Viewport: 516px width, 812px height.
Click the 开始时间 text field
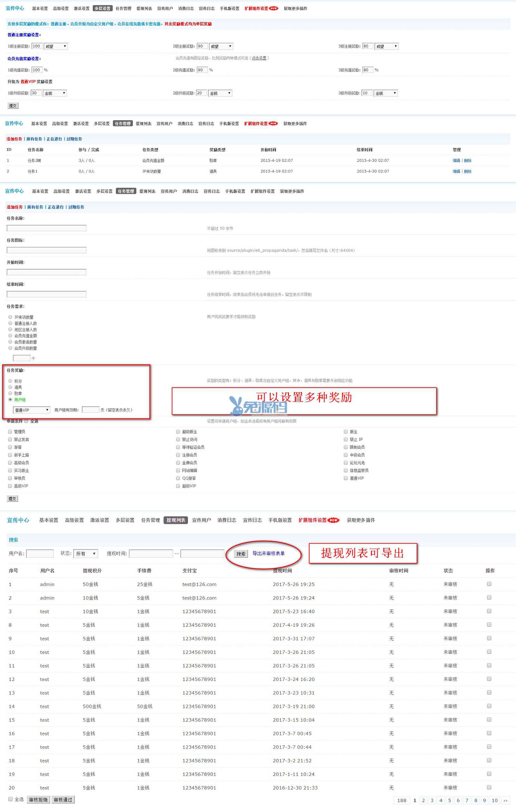point(46,272)
